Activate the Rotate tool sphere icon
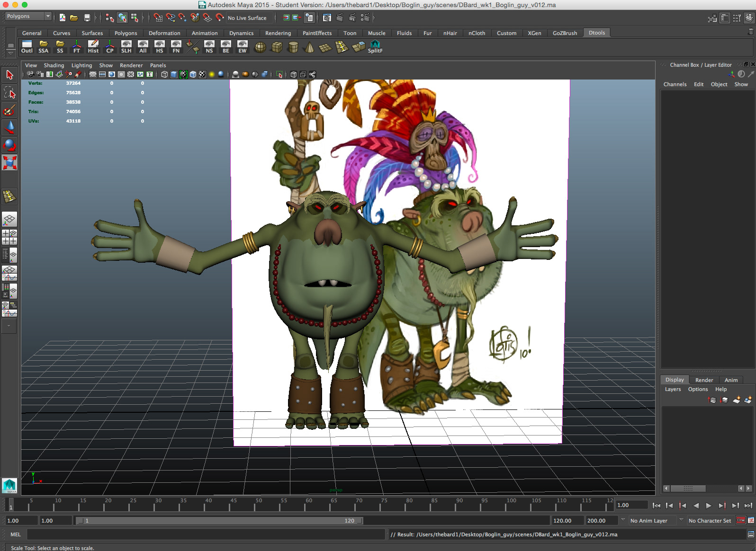756x551 pixels. pyautogui.click(x=9, y=145)
